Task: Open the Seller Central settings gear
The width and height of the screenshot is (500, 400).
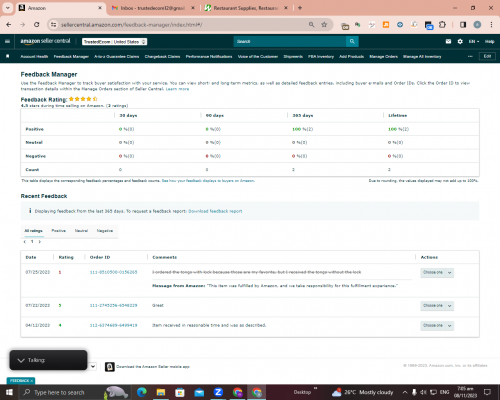Action: point(460,41)
